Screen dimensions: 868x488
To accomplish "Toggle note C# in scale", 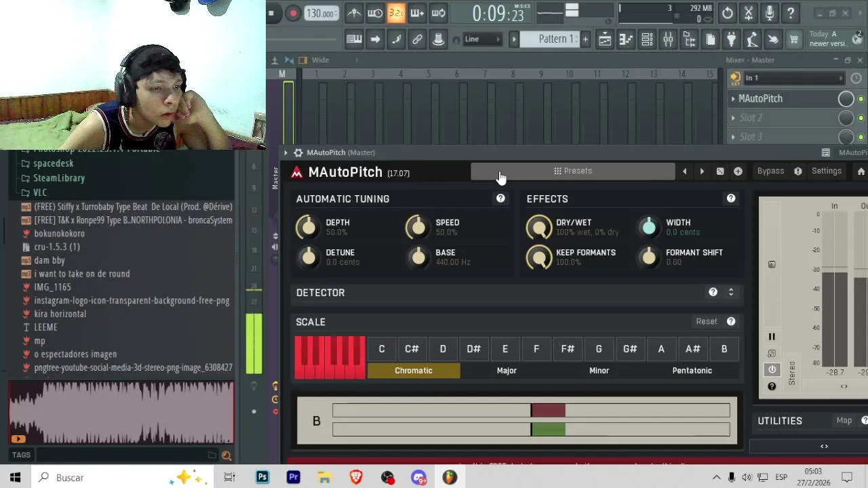I will pyautogui.click(x=412, y=349).
